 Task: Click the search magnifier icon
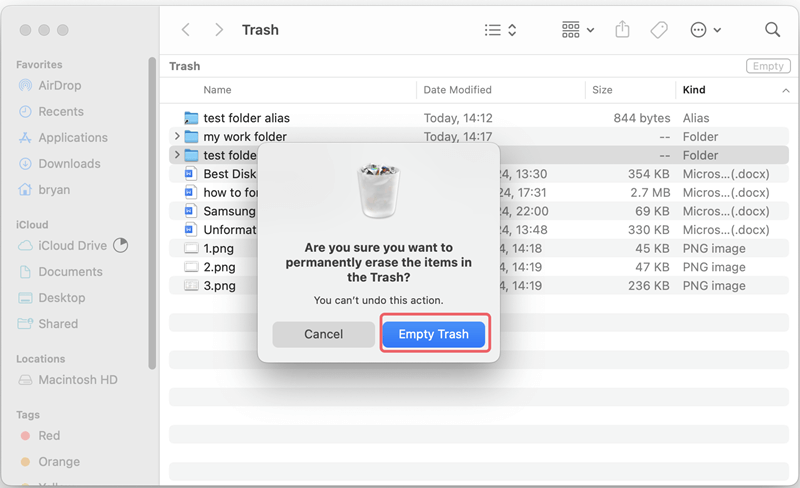772,30
